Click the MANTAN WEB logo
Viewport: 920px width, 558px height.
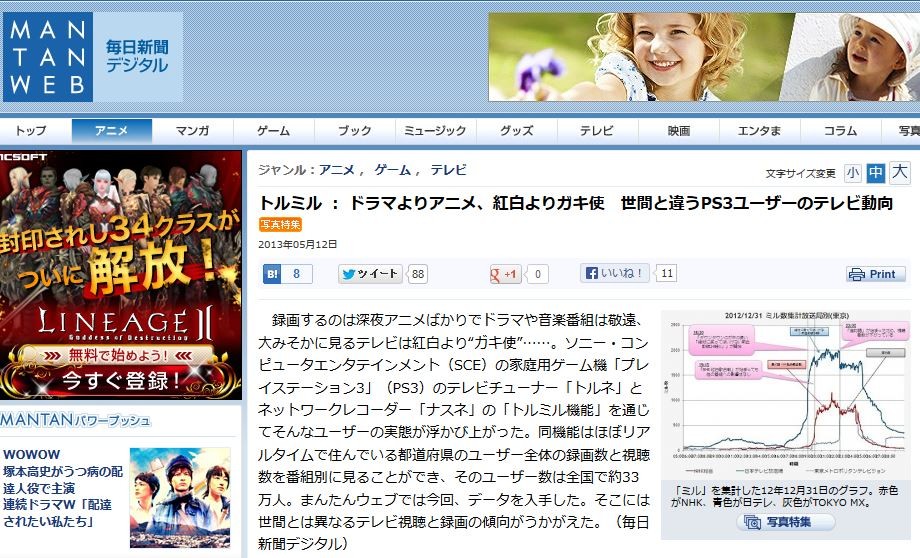pyautogui.click(x=48, y=57)
